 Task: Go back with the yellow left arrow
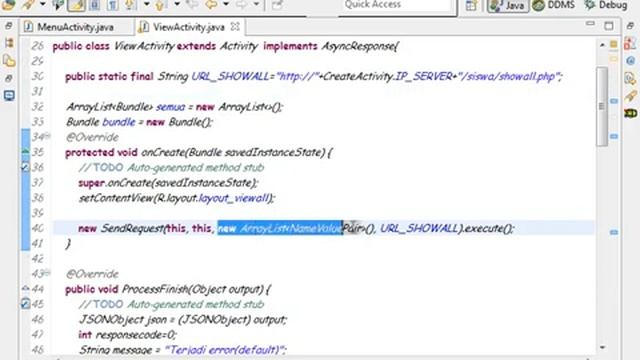point(211,5)
